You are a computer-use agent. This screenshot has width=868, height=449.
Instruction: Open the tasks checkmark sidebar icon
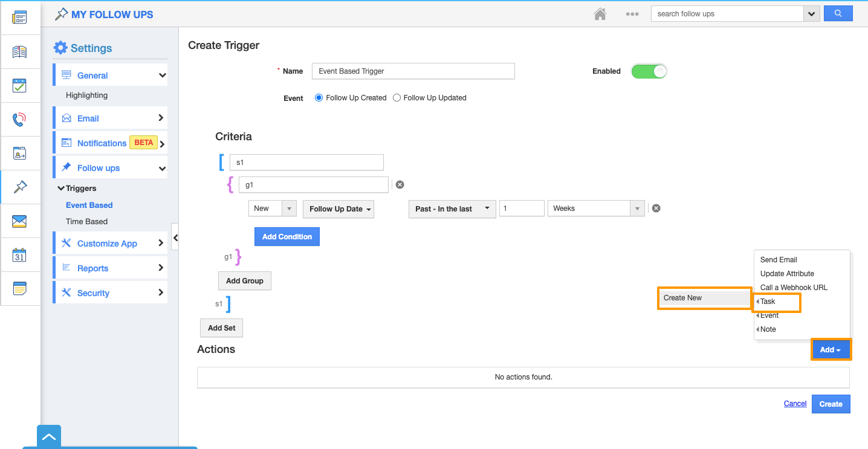[x=19, y=85]
